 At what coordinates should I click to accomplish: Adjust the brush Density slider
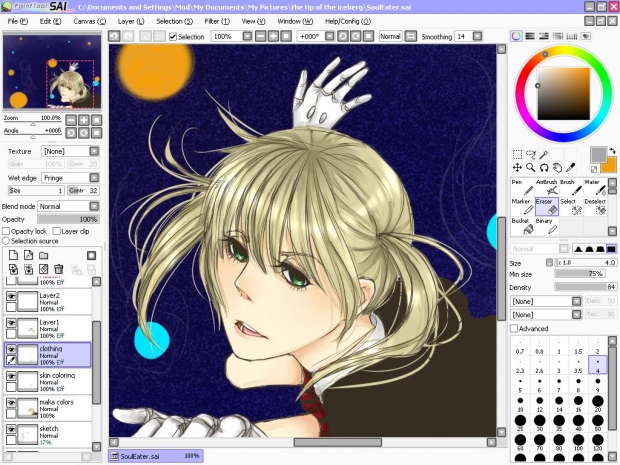(586, 287)
